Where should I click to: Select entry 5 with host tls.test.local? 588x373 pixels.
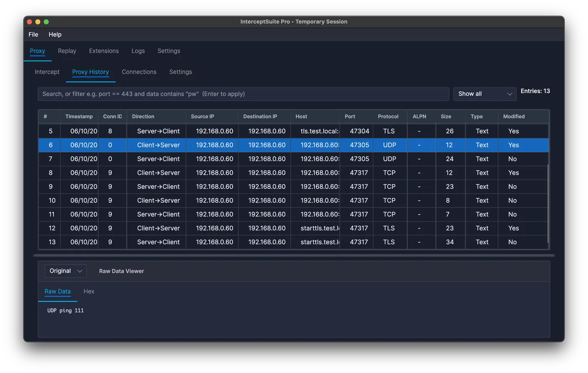[x=293, y=131]
